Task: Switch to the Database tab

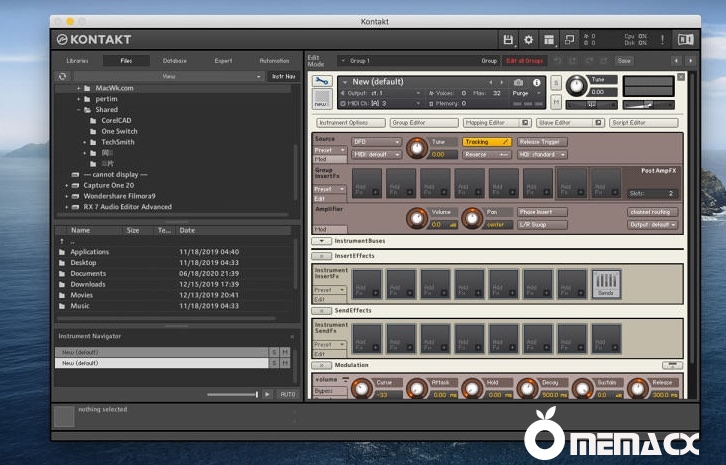Action: pyautogui.click(x=175, y=61)
